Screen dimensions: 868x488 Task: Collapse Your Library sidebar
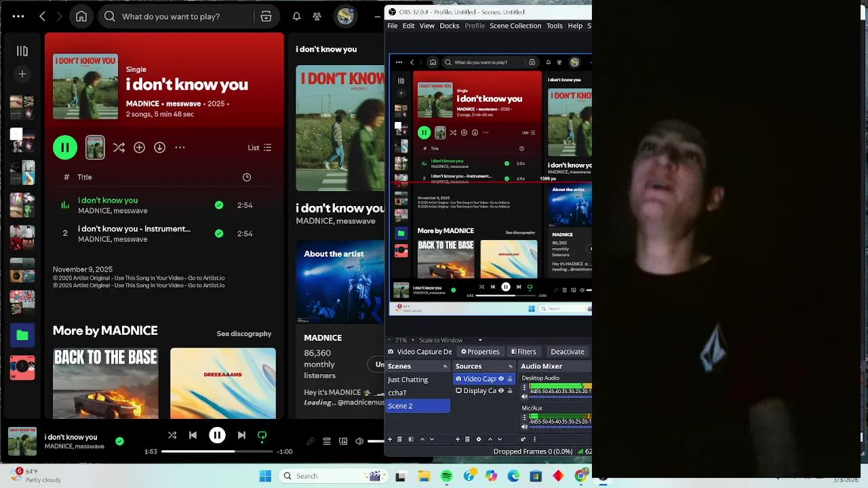tap(22, 51)
